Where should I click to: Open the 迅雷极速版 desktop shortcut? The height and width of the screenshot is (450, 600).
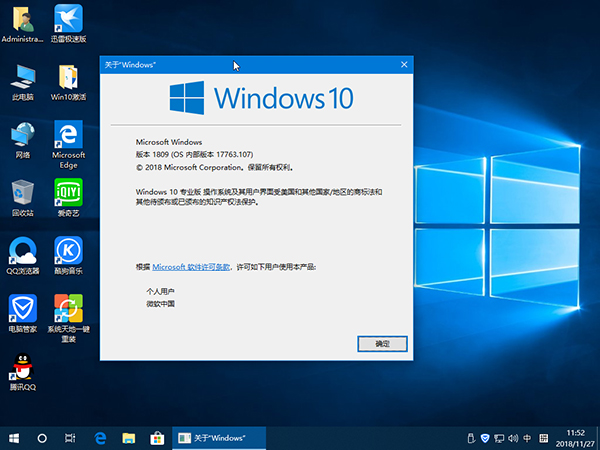68,19
